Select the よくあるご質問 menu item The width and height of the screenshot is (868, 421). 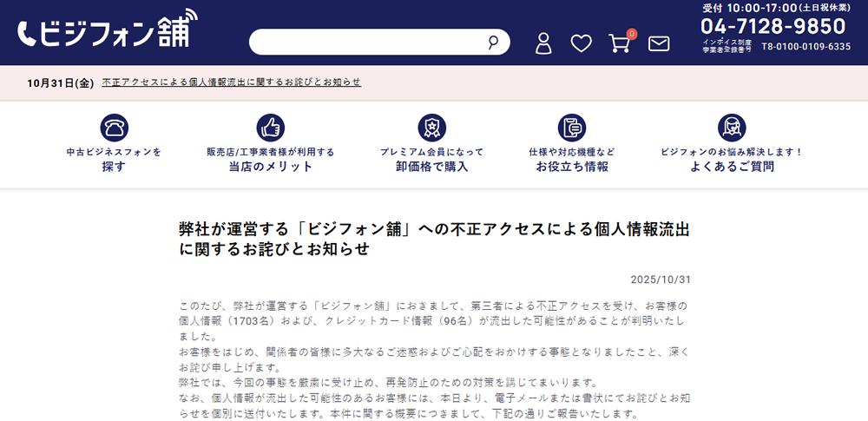coord(732,166)
